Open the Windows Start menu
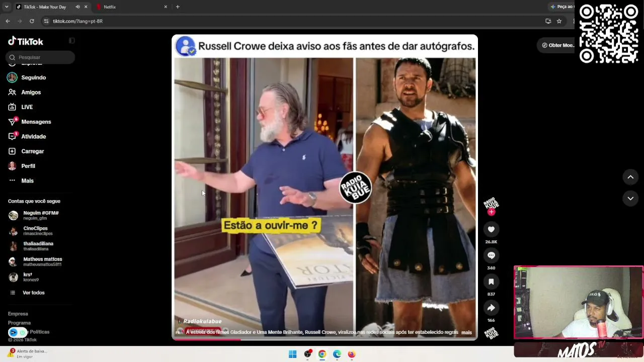Screen dimensions: 644x362 point(292,354)
